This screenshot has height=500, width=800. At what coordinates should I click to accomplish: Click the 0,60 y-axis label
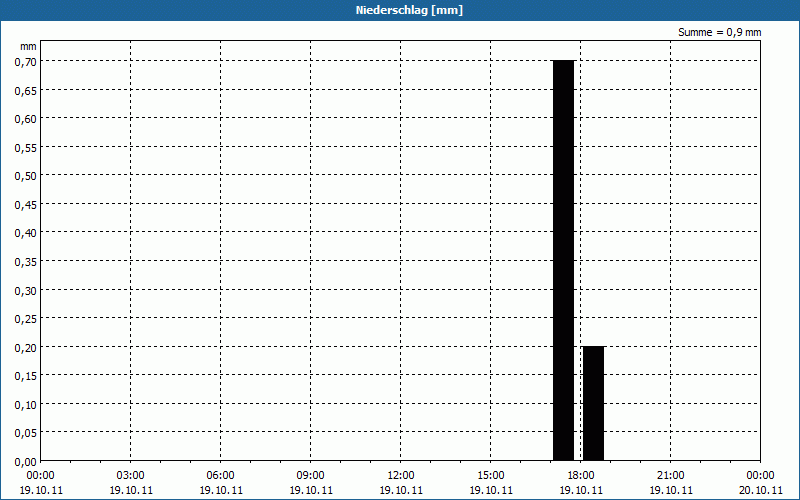pyautogui.click(x=26, y=119)
